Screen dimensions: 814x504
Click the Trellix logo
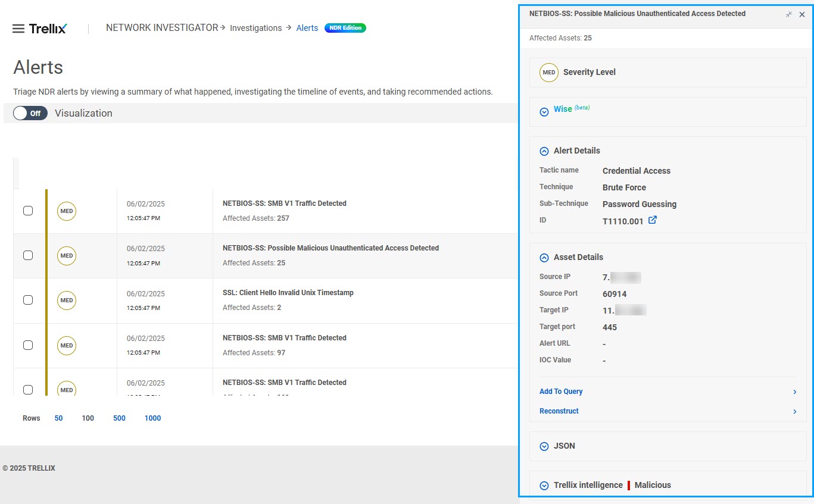48,28
